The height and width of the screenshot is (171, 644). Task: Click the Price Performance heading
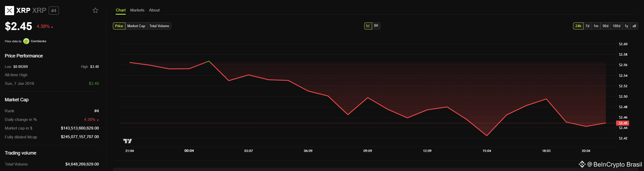(24, 56)
